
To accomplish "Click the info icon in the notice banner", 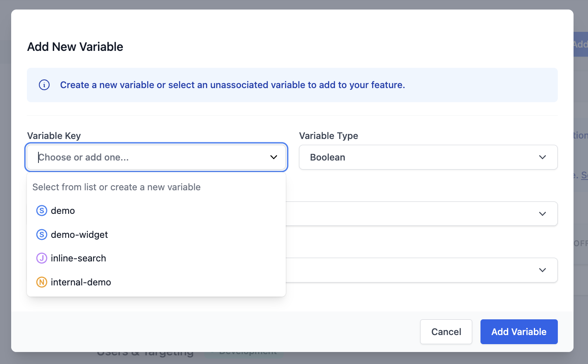I will click(x=44, y=85).
